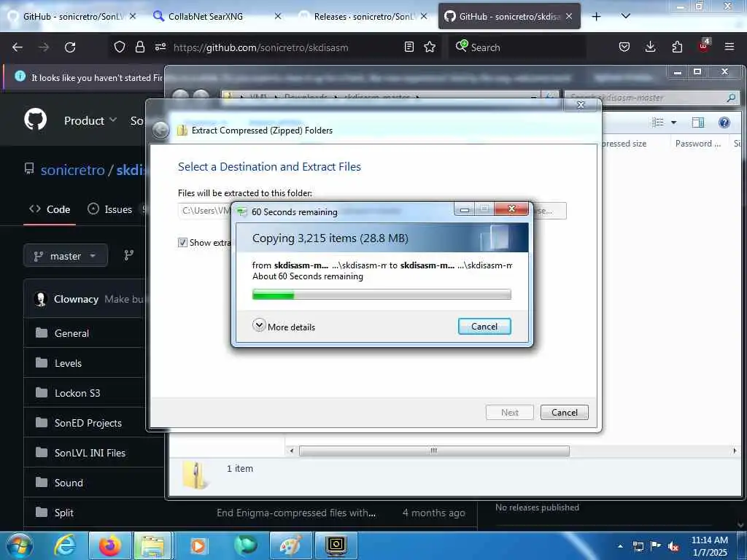Go forward in Firefox navigation
747x560 pixels.
point(44,47)
